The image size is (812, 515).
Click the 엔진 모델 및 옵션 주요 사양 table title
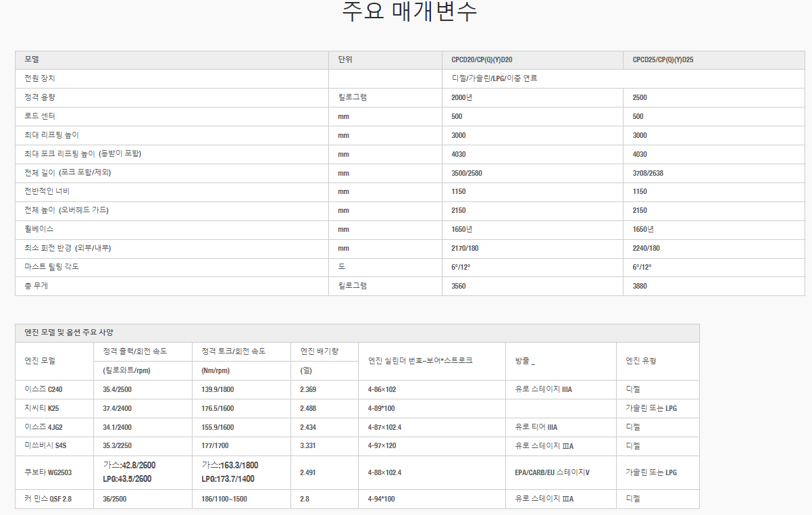tap(69, 333)
